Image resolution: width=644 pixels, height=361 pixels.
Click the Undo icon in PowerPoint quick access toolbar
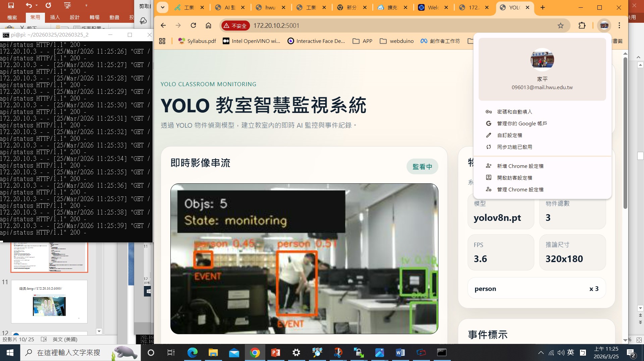tap(29, 5)
